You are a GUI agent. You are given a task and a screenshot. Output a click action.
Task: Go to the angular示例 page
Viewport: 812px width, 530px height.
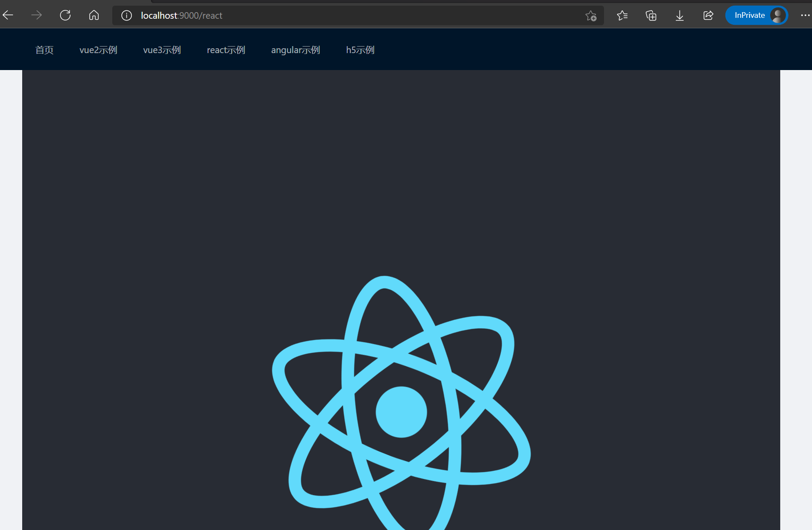click(x=295, y=50)
